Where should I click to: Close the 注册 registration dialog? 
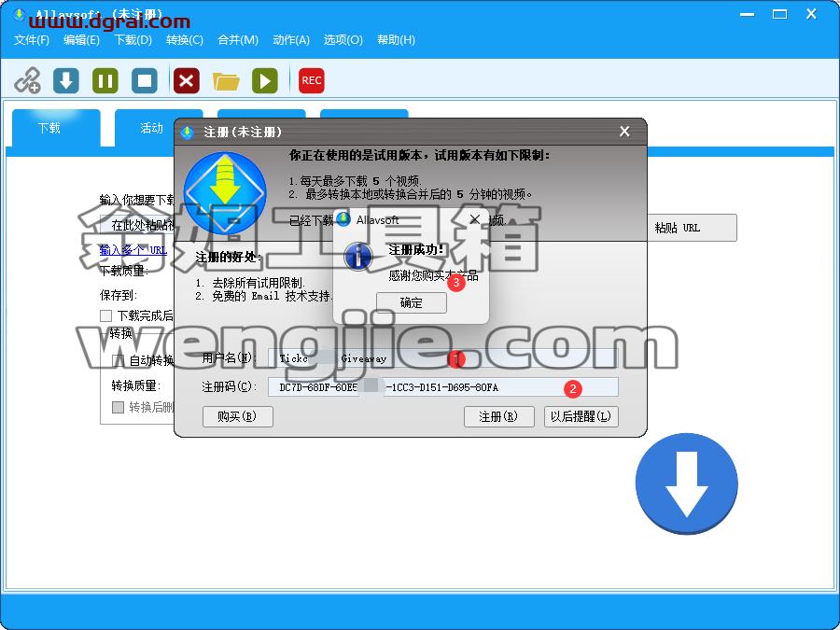click(x=624, y=132)
